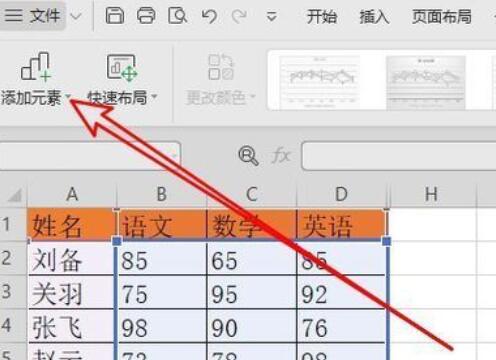Image resolution: width=496 pixels, height=360 pixels.
Task: Click the cell with value 76
Action: (x=341, y=326)
